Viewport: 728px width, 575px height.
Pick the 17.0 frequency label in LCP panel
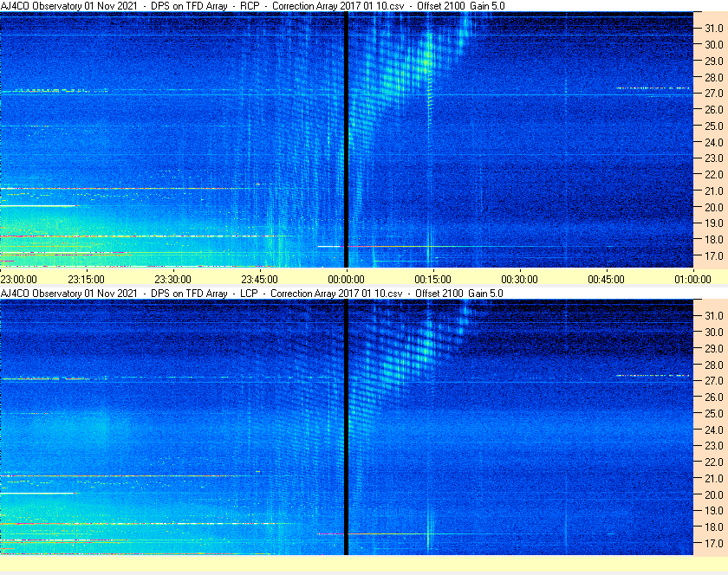[714, 543]
